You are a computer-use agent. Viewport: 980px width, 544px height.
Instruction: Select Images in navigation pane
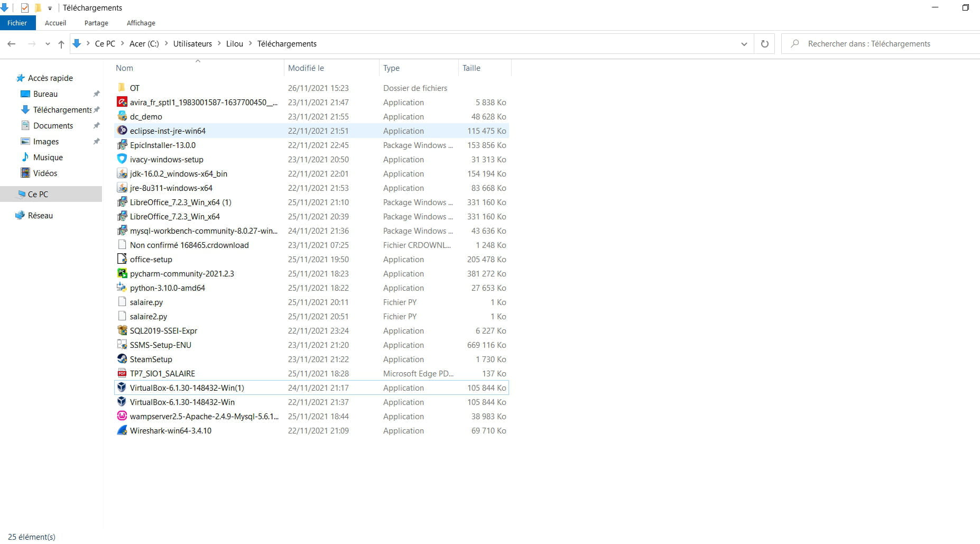(x=46, y=141)
